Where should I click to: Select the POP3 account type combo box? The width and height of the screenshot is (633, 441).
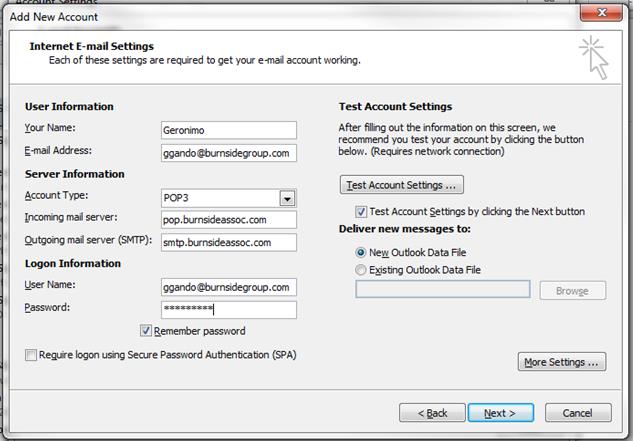(x=228, y=198)
